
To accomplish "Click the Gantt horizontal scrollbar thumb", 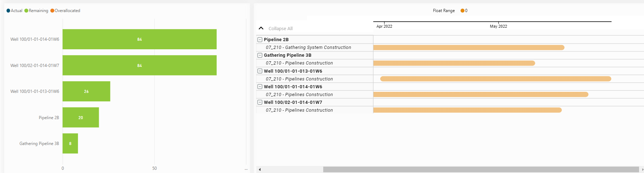I will [481, 169].
